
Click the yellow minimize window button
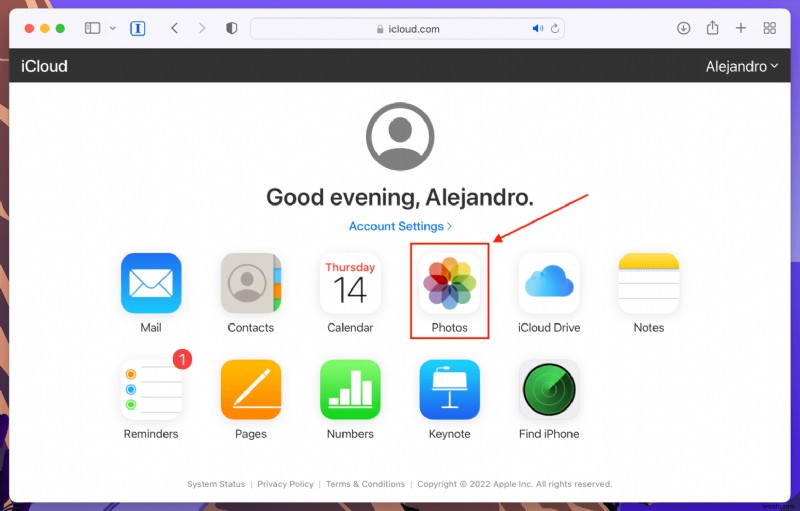tap(45, 29)
